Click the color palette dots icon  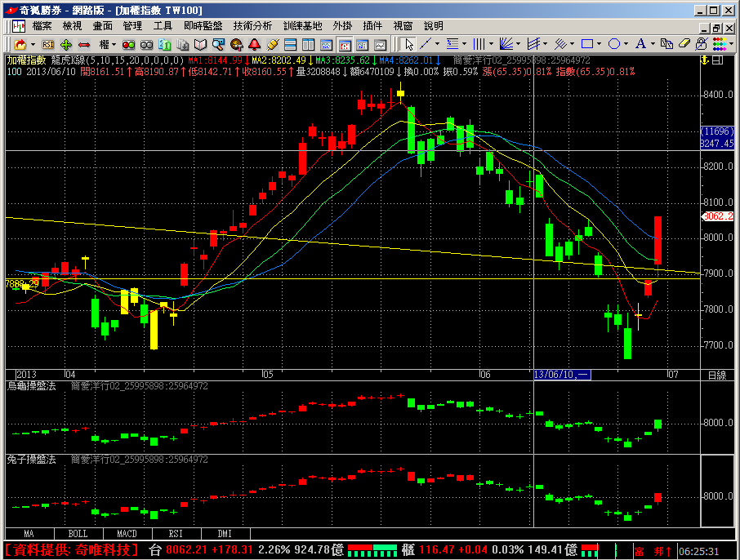(x=720, y=44)
